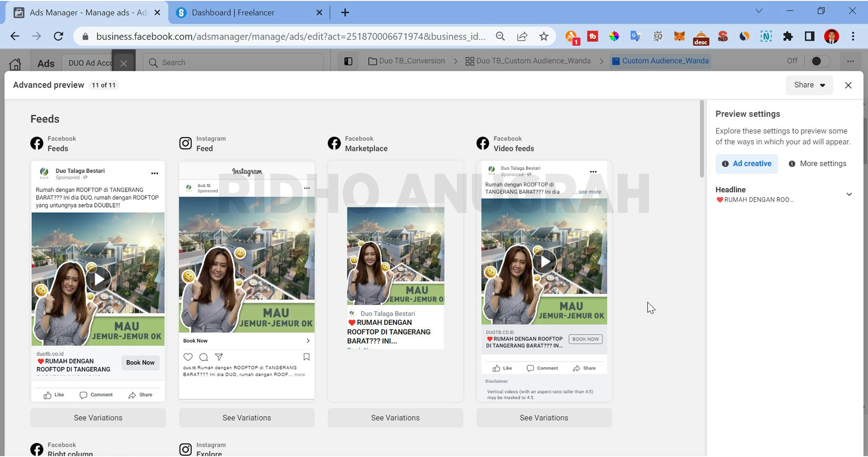Image resolution: width=868 pixels, height=457 pixels.
Task: Open a new browser tab
Action: tap(345, 13)
